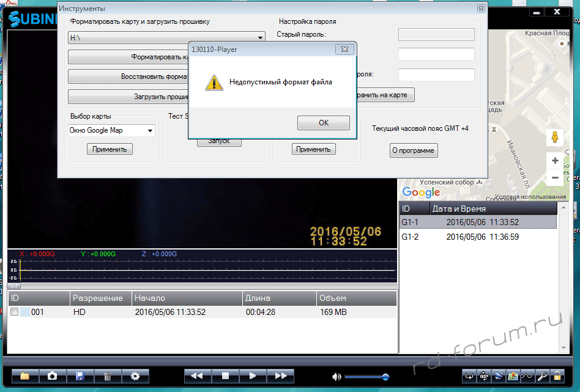Image resolution: width=580 pixels, height=392 pixels.
Task: Tick the checkbox for recording 001
Action: click(15, 312)
